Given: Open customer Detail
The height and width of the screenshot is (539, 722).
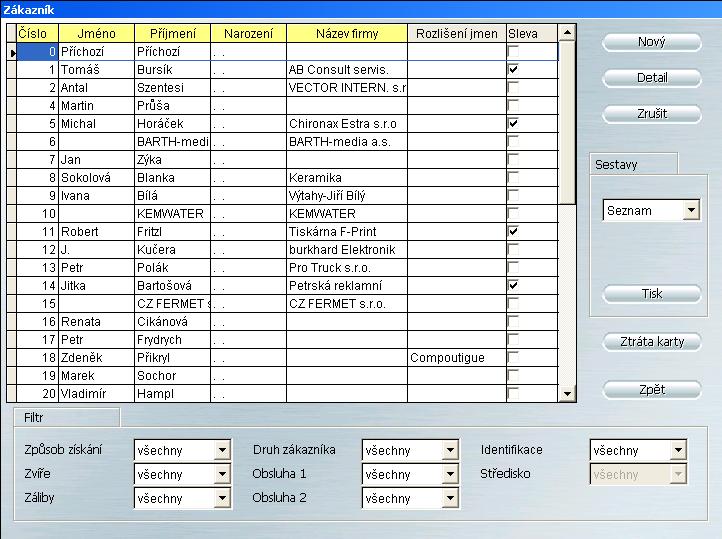Looking at the screenshot, I should [652, 78].
